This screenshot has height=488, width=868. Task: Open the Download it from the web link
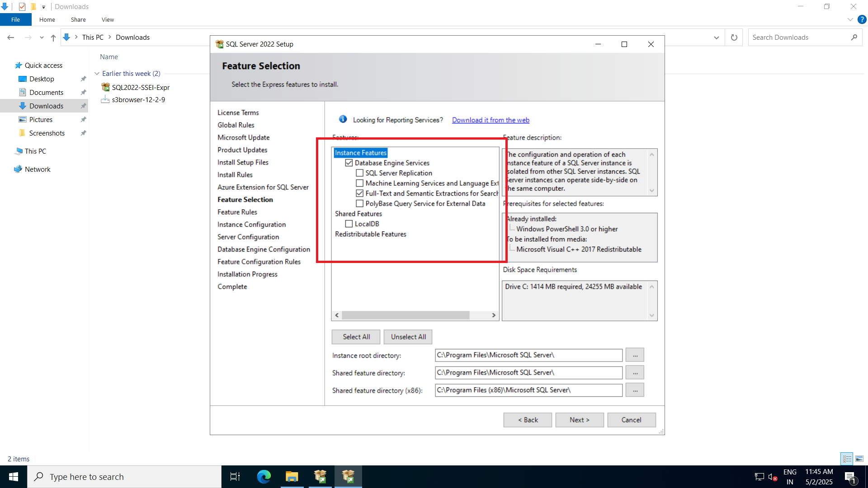[491, 120]
